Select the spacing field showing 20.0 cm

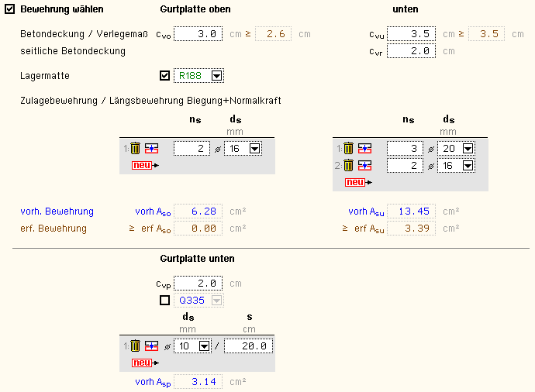[248, 346]
